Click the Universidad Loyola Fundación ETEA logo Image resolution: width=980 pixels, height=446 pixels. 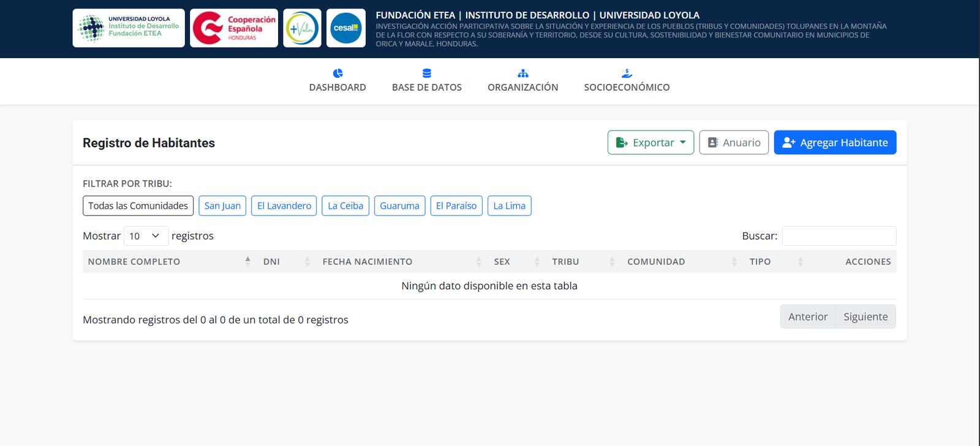tap(129, 28)
